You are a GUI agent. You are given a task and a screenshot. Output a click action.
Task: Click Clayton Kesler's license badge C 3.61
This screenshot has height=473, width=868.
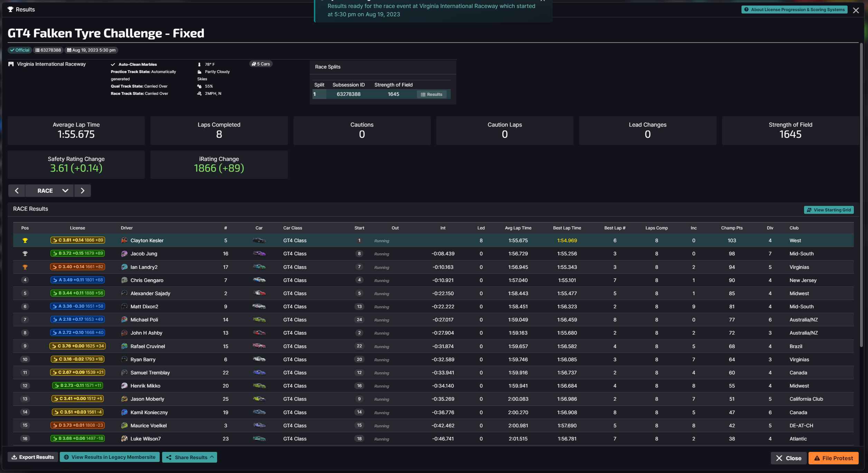(77, 240)
